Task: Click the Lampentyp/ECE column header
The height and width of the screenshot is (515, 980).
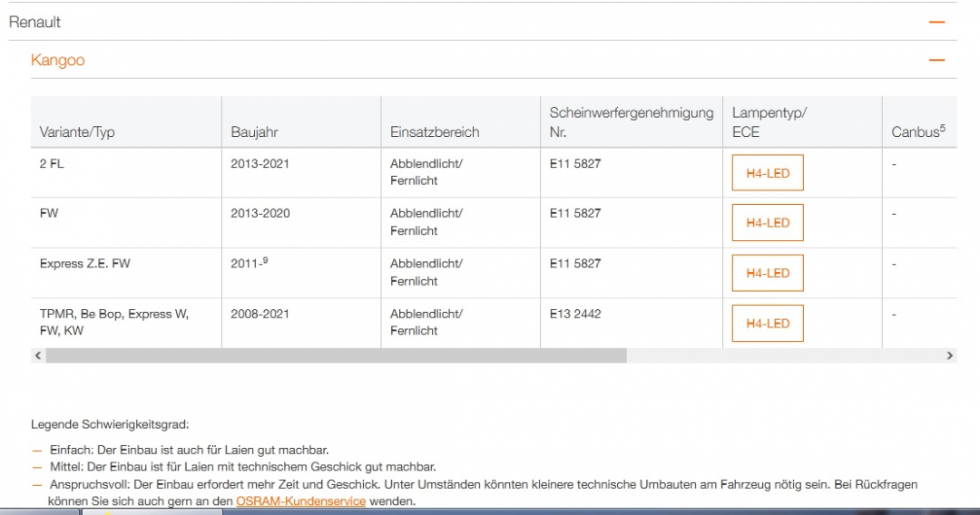Action: tap(769, 122)
